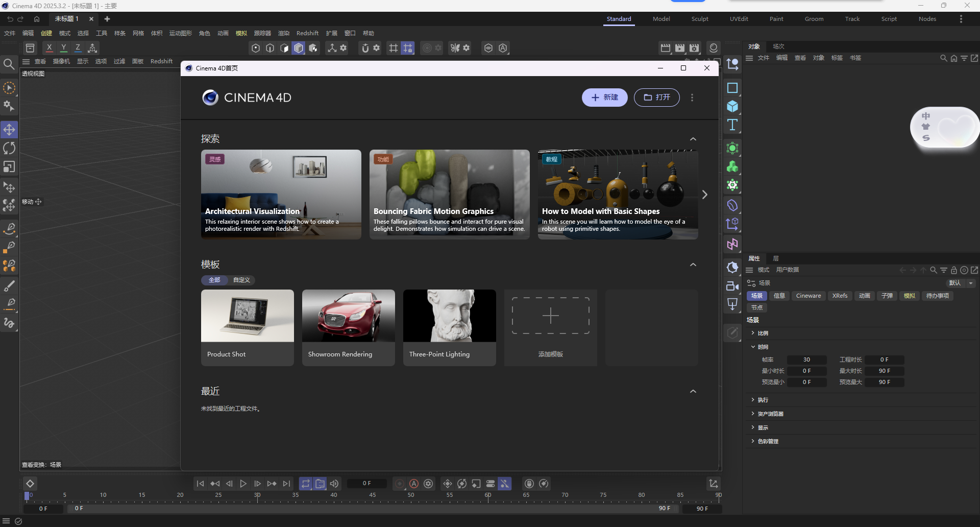Click the timeline scrubber slider
Image resolution: width=980 pixels, height=527 pixels.
coord(26,496)
